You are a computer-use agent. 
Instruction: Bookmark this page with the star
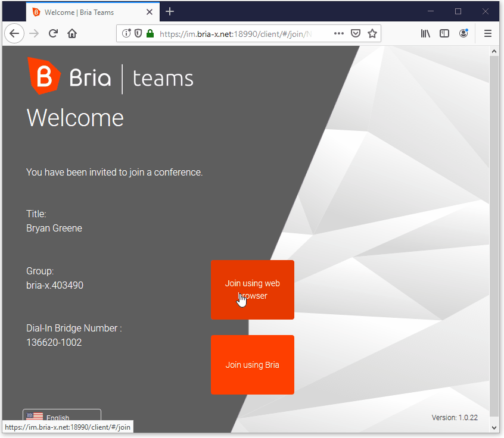[x=372, y=33]
